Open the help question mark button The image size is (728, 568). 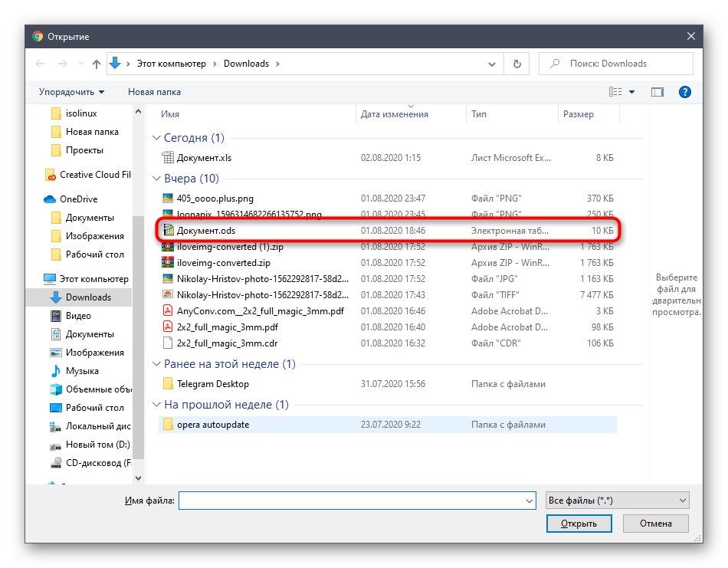point(684,92)
